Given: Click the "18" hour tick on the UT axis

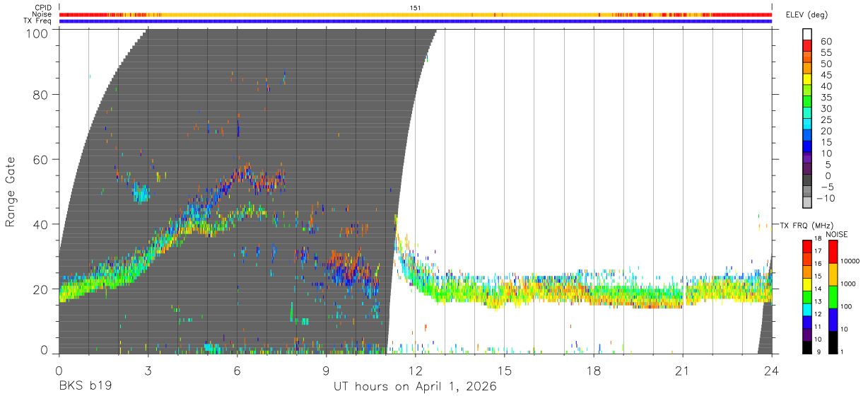Looking at the screenshot, I should pyautogui.click(x=594, y=371).
